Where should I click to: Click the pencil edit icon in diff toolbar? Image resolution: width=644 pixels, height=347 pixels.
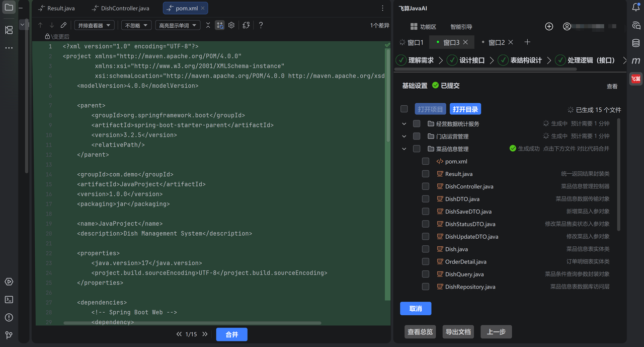pos(63,25)
